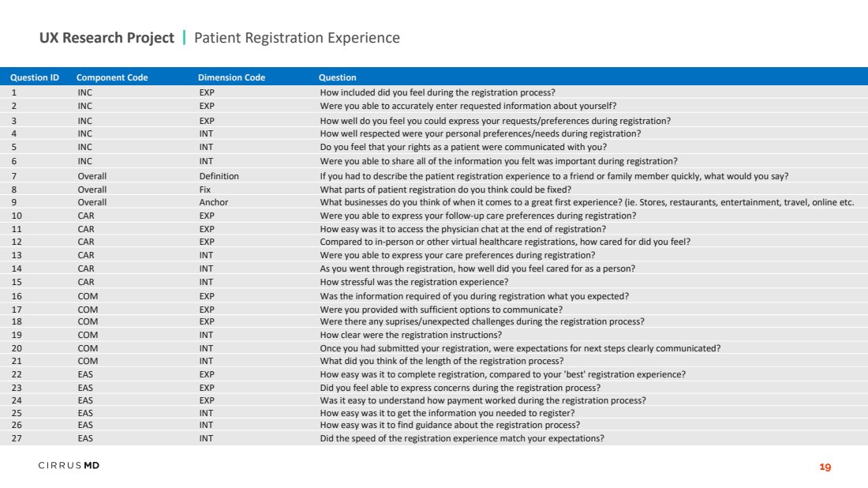Click the question about length of registration

tap(442, 361)
